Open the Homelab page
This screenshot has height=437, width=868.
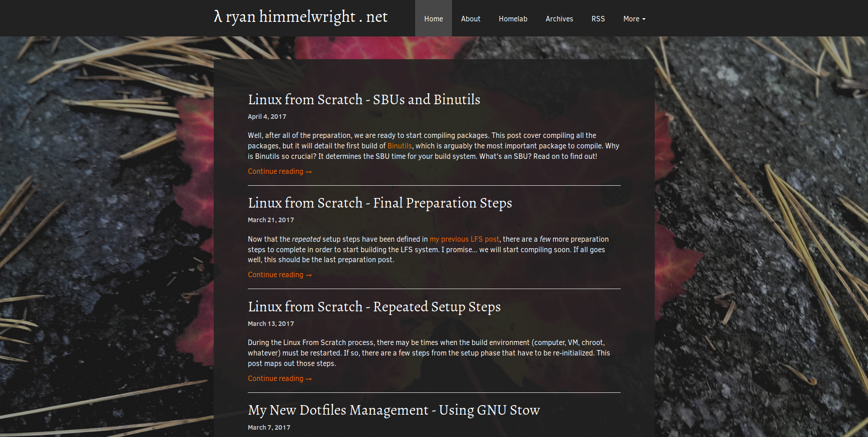pos(512,19)
